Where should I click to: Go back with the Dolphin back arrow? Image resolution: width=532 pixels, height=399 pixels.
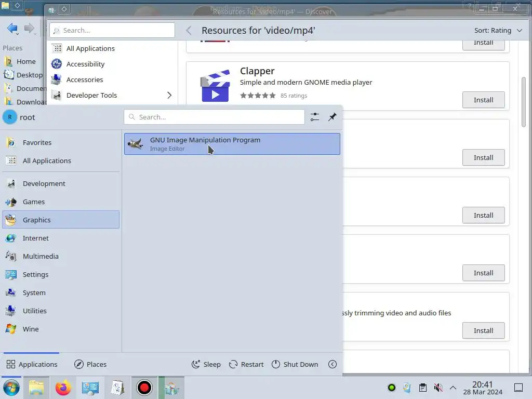(12, 29)
